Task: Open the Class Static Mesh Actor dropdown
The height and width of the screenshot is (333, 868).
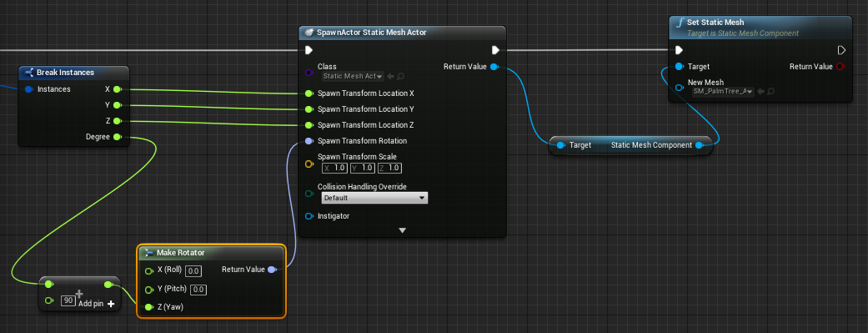Action: 353,77
